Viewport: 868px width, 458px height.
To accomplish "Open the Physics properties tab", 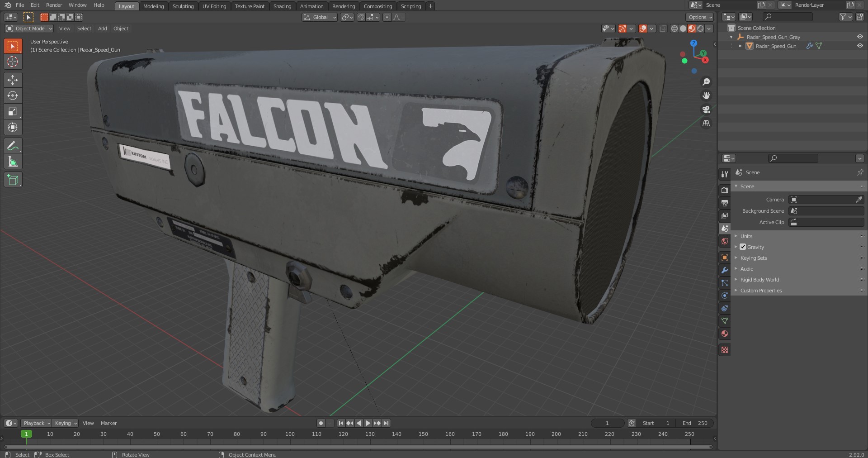I will [x=725, y=296].
